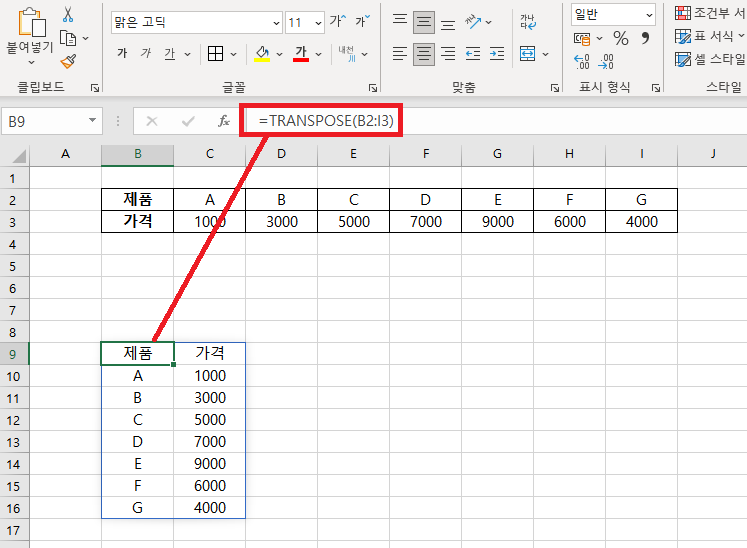Image resolution: width=747 pixels, height=548 pixels.
Task: Select cell C16 containing 4000
Action: [x=210, y=507]
